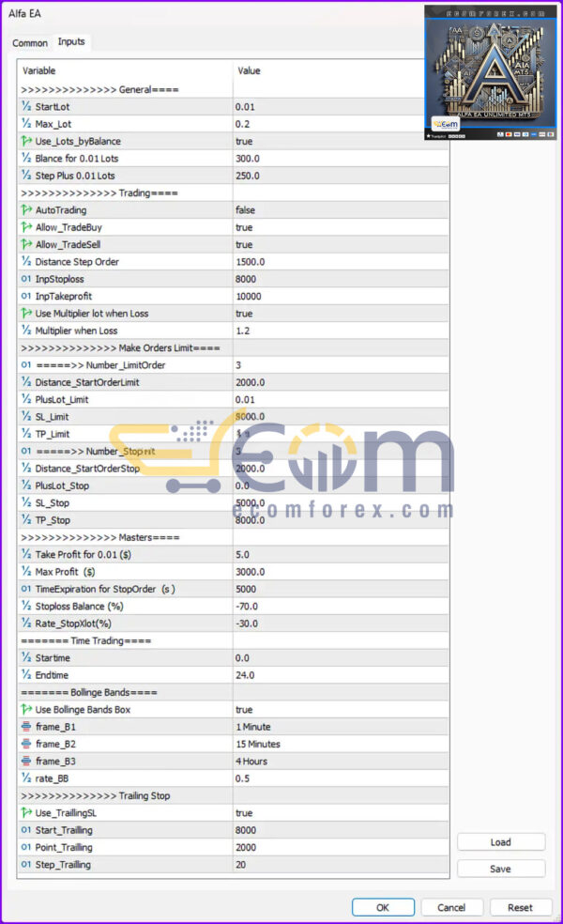This screenshot has width=563, height=924.
Task: Open the frame_B1 timeframe dropdown showing 1 Minute
Action: 340,727
